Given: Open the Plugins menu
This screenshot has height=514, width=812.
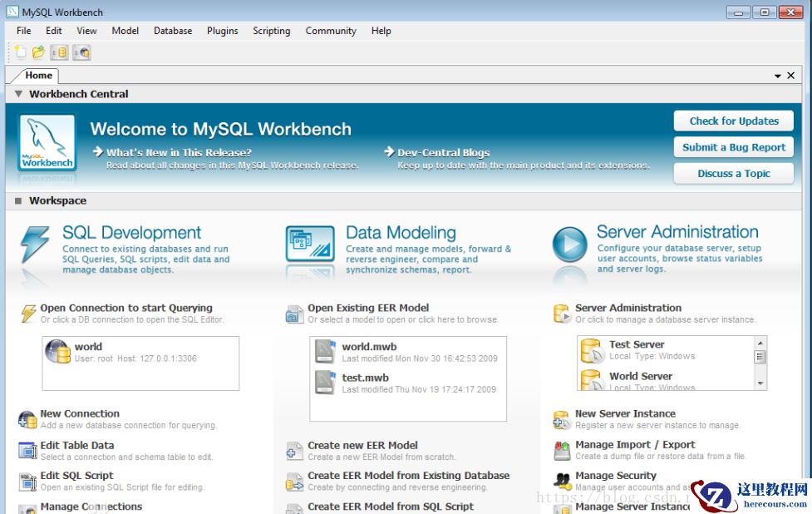Looking at the screenshot, I should 223,31.
